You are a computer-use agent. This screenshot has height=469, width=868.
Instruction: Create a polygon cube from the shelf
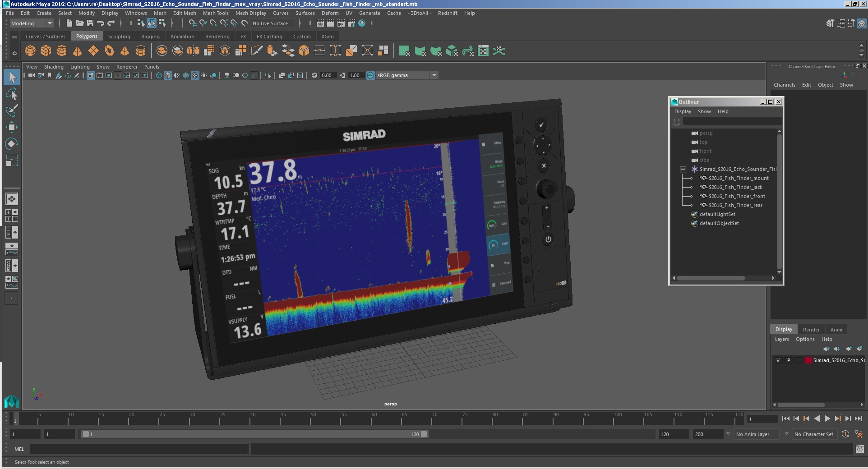46,51
